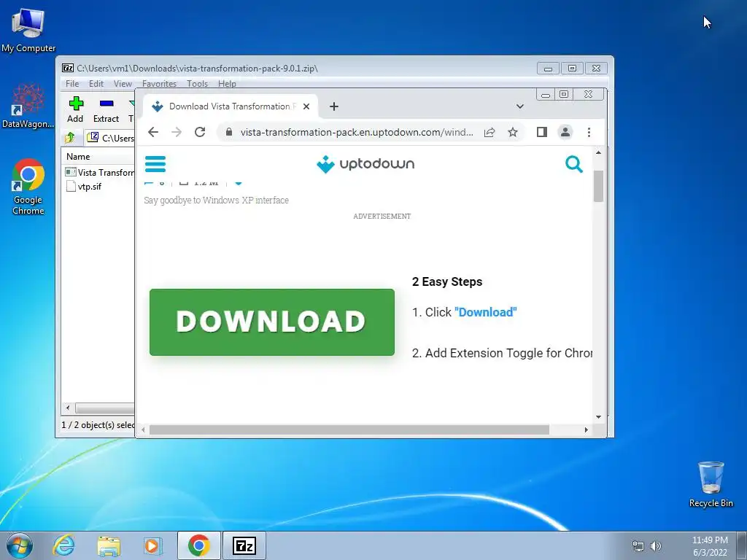
Task: Open the File menu in 7-Zip
Action: point(72,83)
